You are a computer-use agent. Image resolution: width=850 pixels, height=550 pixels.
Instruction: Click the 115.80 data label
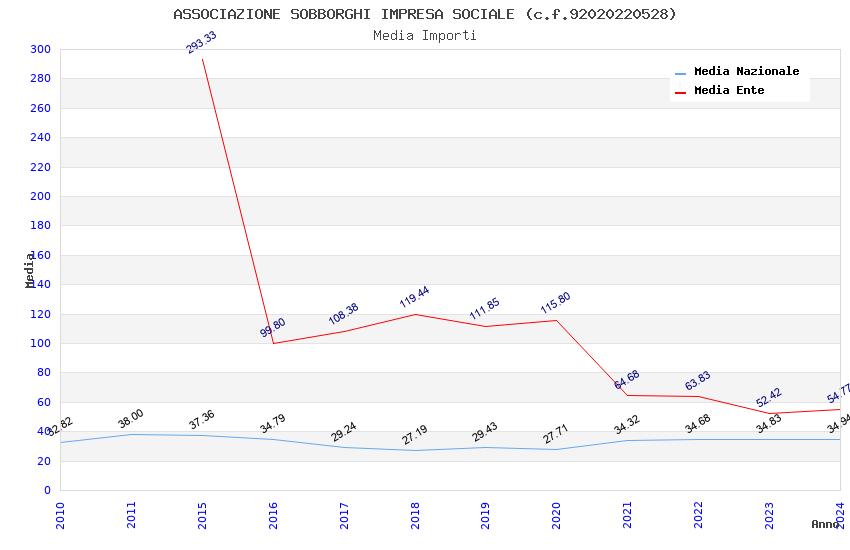(556, 303)
